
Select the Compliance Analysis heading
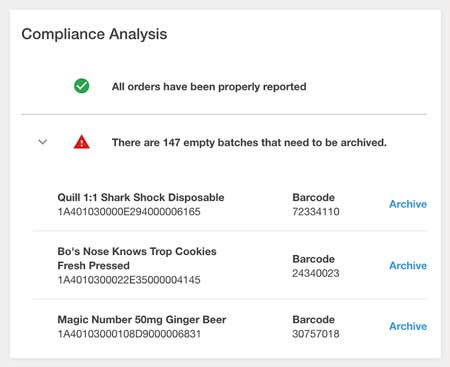[94, 34]
